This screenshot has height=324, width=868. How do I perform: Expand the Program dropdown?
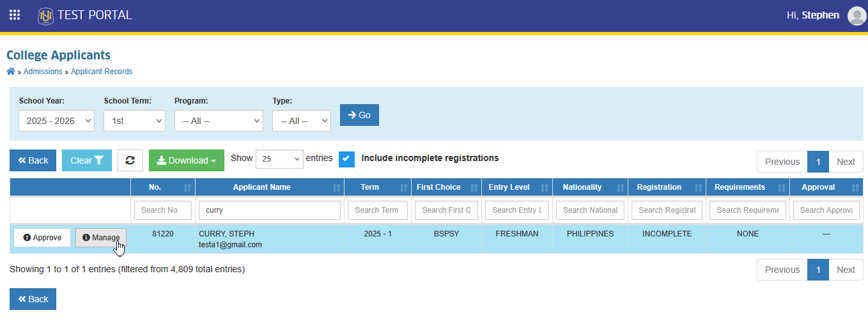tap(219, 121)
